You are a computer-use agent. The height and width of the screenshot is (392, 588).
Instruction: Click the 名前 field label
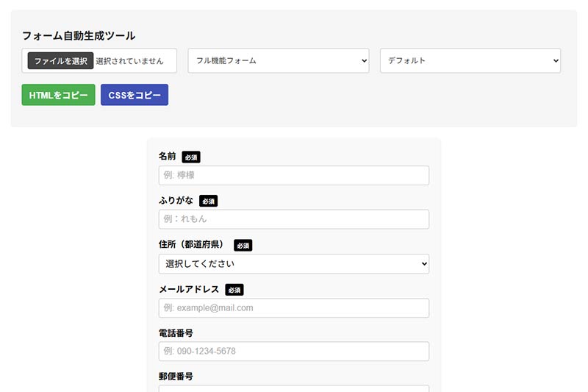tap(168, 157)
